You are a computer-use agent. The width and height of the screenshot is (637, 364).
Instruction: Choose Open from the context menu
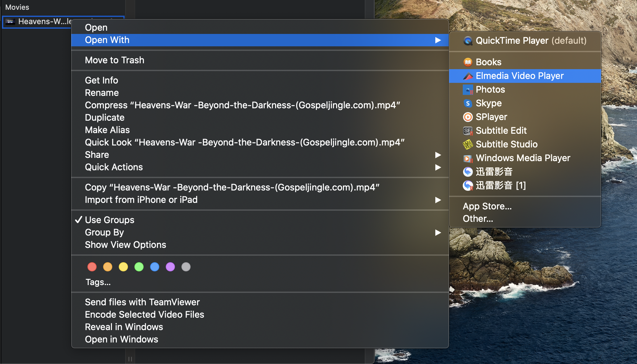point(260,27)
